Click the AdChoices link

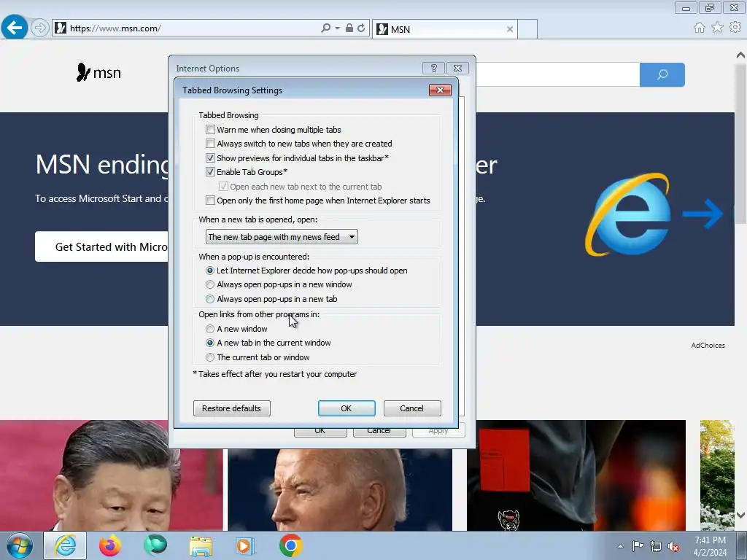point(708,345)
